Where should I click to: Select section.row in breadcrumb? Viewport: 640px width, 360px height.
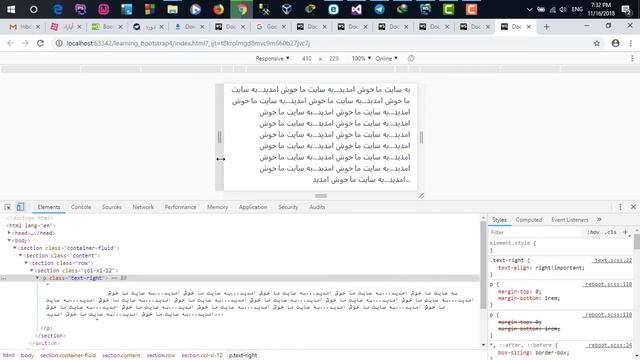pyautogui.click(x=161, y=355)
